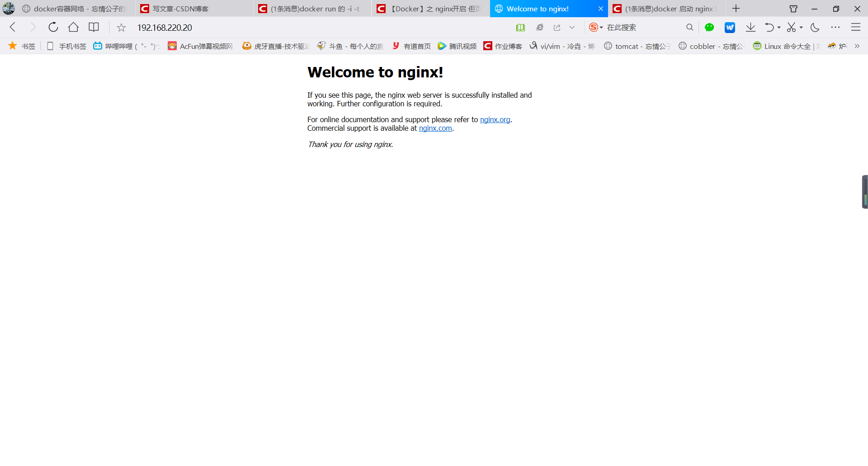Open the 哔哩哔哩 bookmark
This screenshot has height=466, width=868.
click(127, 46)
